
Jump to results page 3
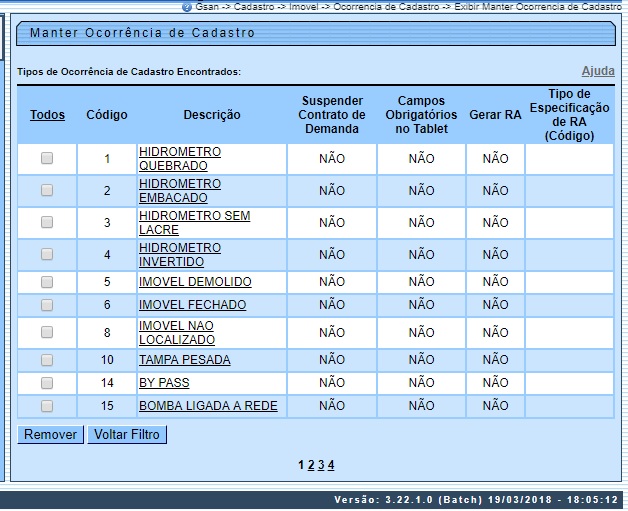point(321,465)
